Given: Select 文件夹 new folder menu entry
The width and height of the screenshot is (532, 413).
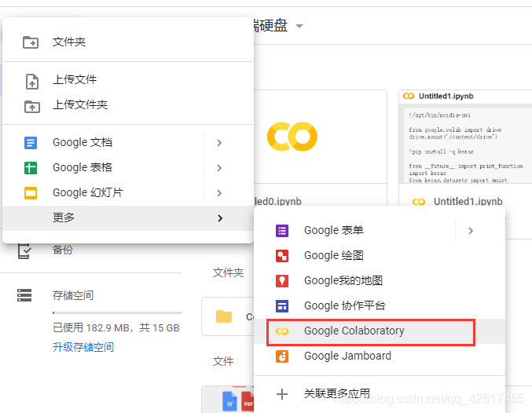Looking at the screenshot, I should tap(128, 42).
